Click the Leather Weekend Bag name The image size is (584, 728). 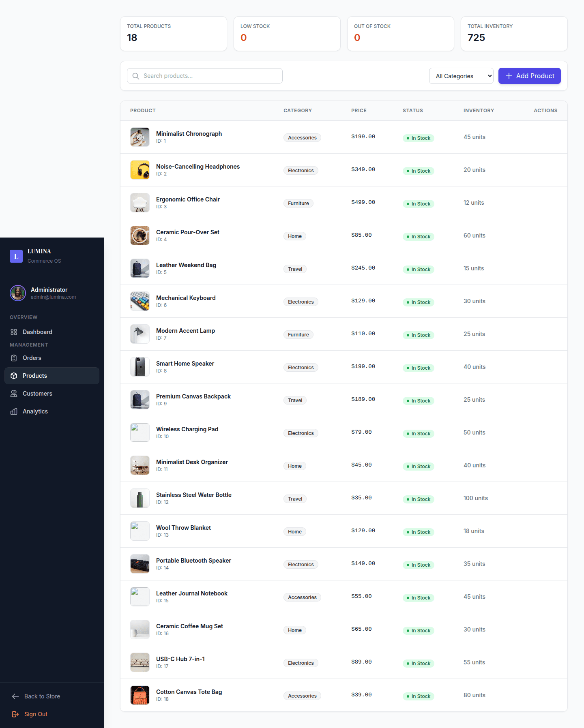[186, 265]
